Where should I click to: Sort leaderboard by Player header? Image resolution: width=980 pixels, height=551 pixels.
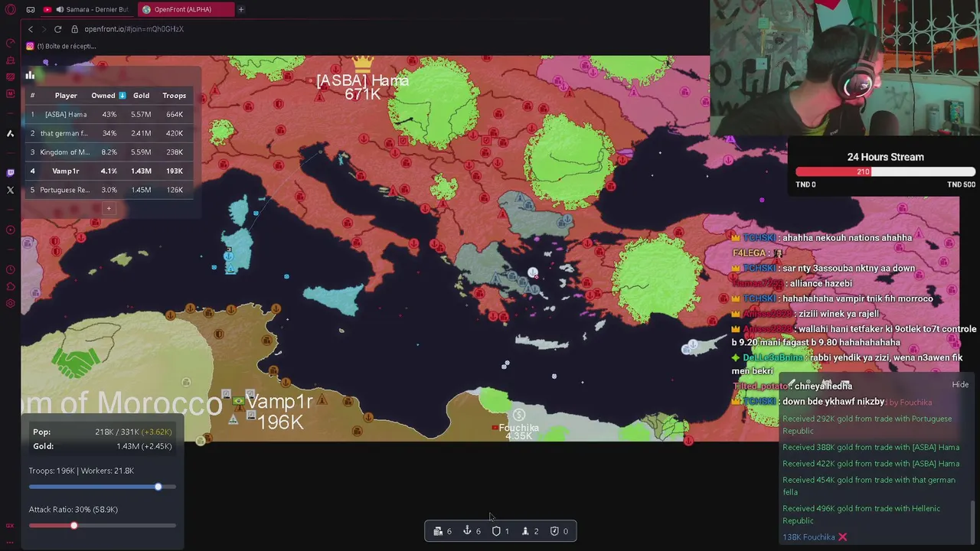(66, 96)
